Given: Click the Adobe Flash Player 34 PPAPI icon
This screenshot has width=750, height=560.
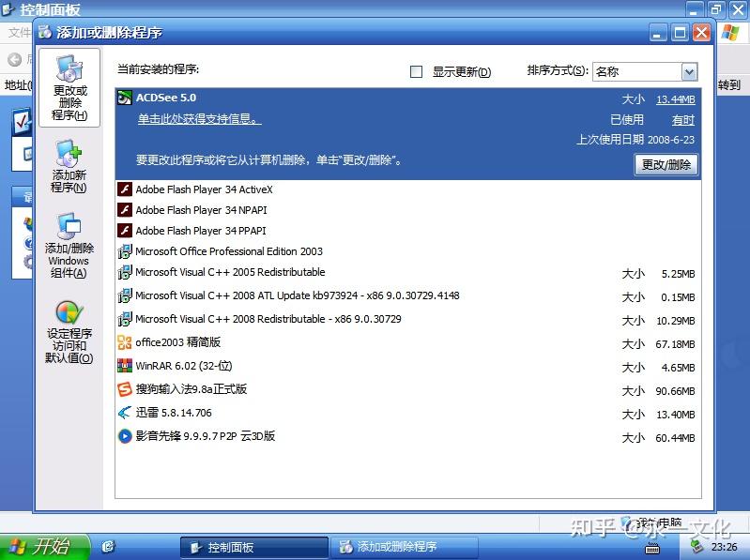Looking at the screenshot, I should 124,231.
